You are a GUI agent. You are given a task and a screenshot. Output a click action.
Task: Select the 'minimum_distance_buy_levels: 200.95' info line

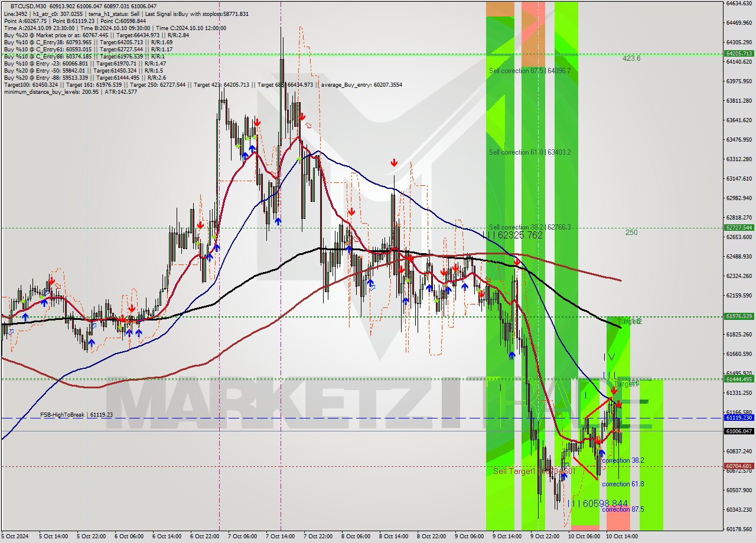pos(70,91)
